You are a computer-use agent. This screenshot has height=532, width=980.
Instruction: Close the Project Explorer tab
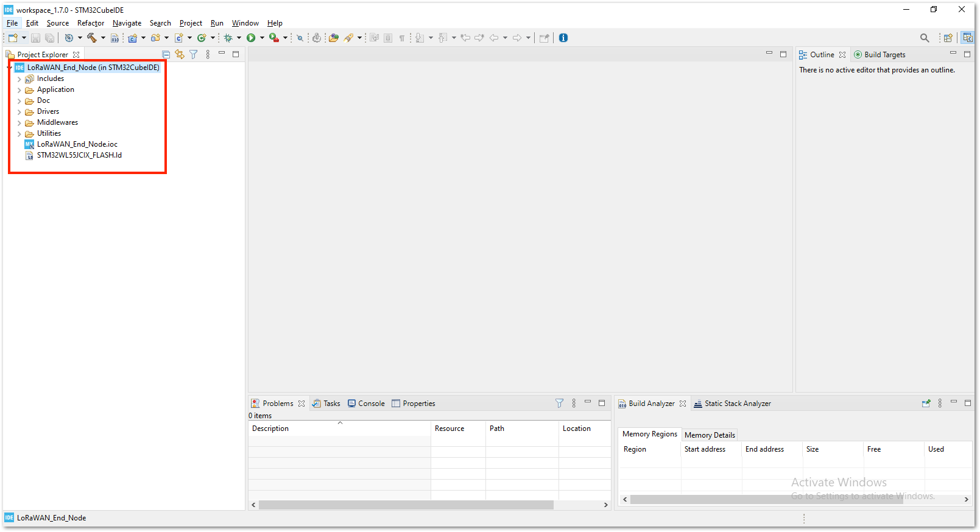tap(76, 55)
